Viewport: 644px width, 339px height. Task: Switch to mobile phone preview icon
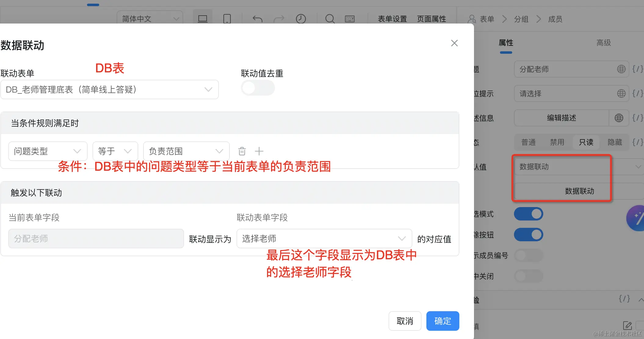pyautogui.click(x=227, y=19)
